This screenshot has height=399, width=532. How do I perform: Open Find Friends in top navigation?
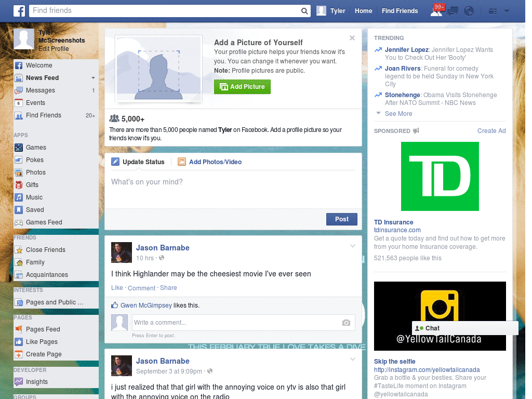pos(400,11)
